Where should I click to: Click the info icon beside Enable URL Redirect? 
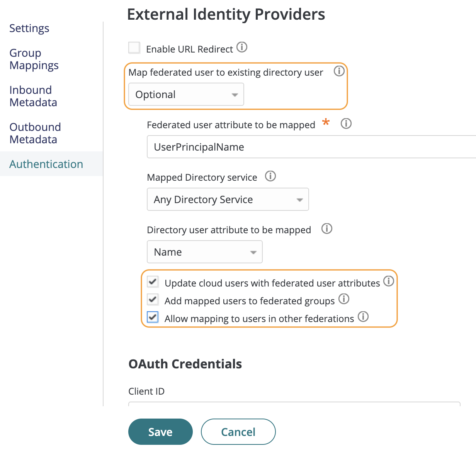pyautogui.click(x=242, y=47)
